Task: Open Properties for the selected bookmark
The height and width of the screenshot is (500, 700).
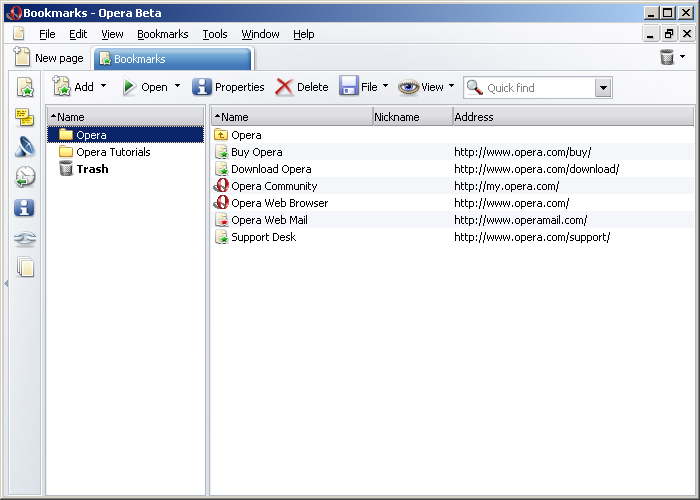Action: [228, 87]
